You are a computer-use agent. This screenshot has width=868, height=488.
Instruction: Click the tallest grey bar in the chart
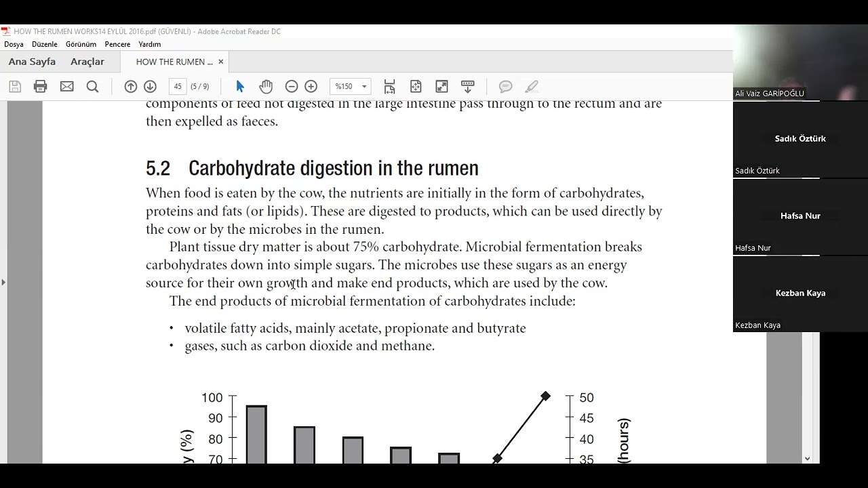tap(256, 434)
